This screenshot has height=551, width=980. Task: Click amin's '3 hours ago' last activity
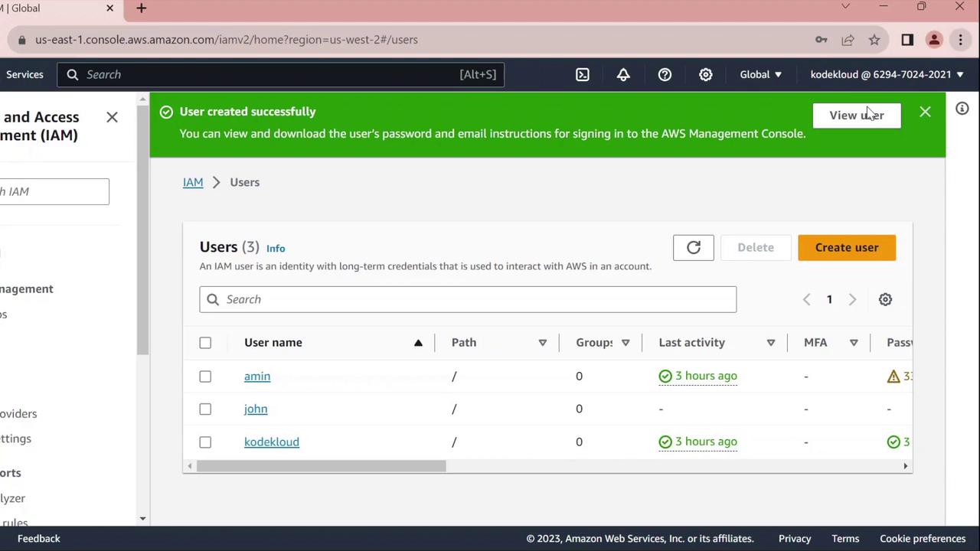click(698, 376)
